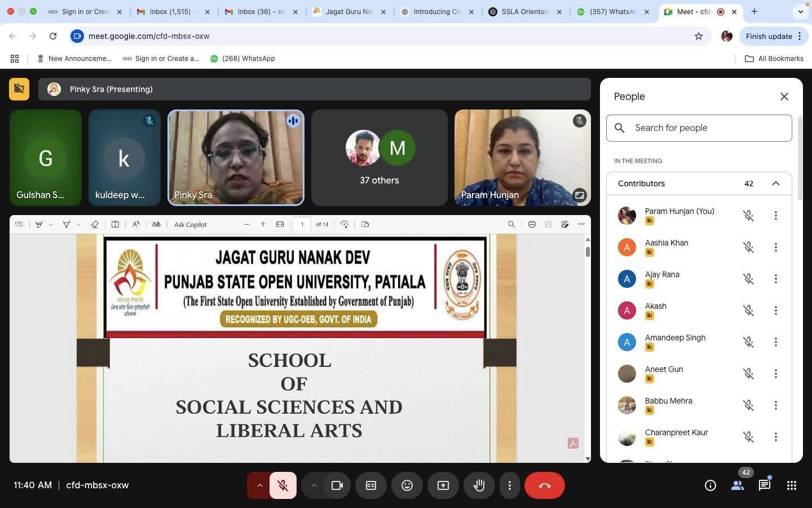Open PDF toolbar more options ellipsis
812x508 pixels.
581,224
